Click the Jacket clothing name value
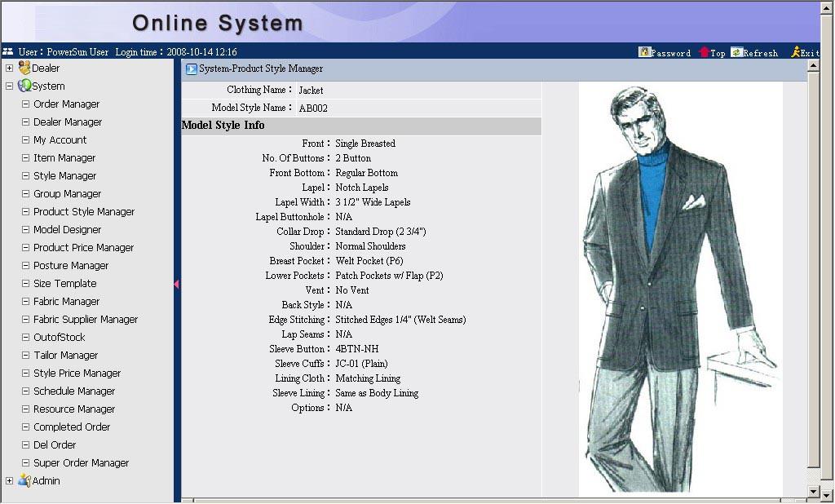 coord(311,91)
